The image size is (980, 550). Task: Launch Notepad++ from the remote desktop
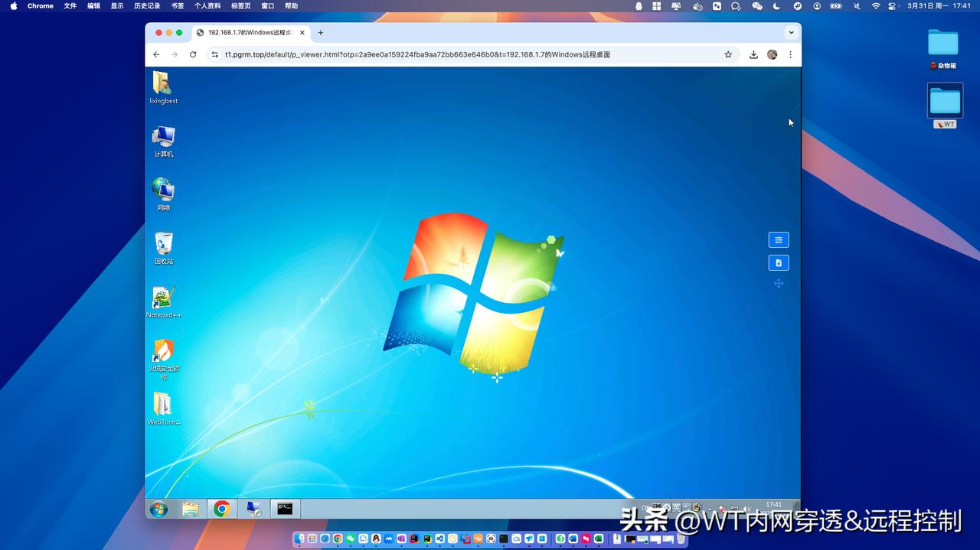pyautogui.click(x=163, y=301)
